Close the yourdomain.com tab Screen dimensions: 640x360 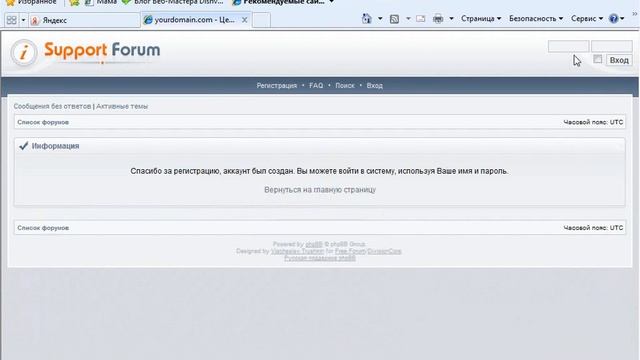[x=244, y=20]
